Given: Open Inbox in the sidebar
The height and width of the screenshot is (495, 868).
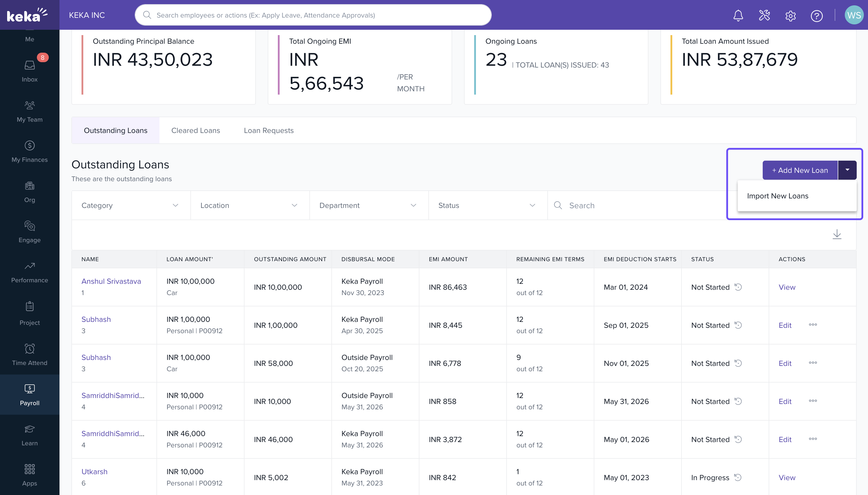Looking at the screenshot, I should pos(29,71).
